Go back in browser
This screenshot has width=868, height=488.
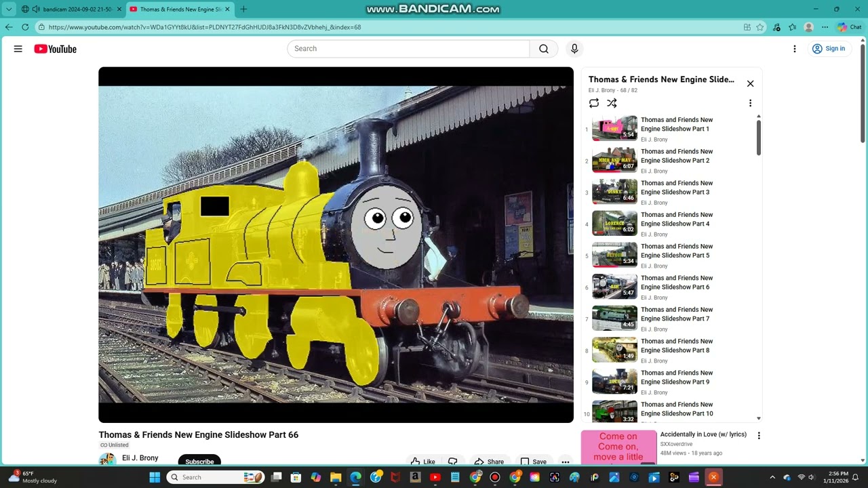tap(9, 27)
